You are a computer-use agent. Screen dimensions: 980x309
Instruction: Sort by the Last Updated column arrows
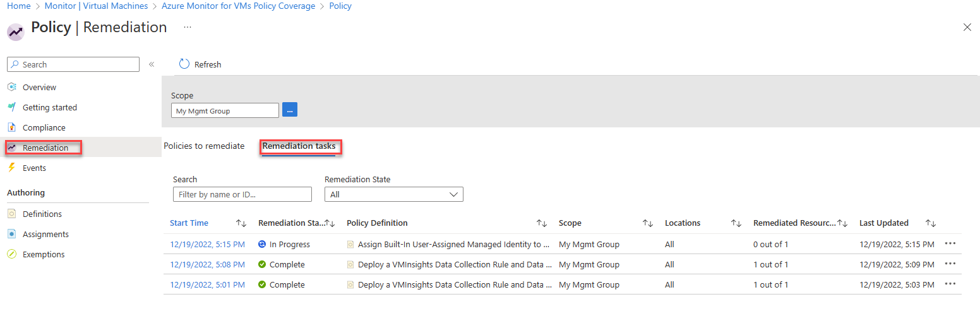click(x=930, y=223)
